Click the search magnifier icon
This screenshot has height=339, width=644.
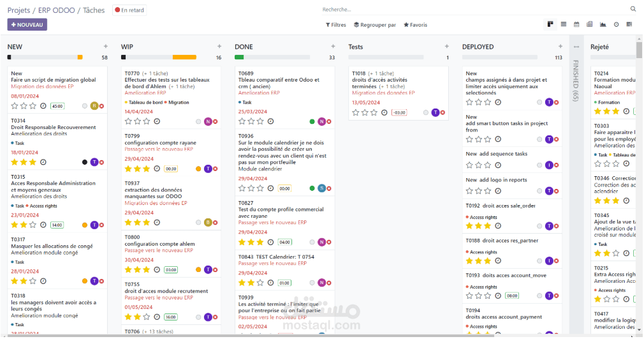[633, 9]
